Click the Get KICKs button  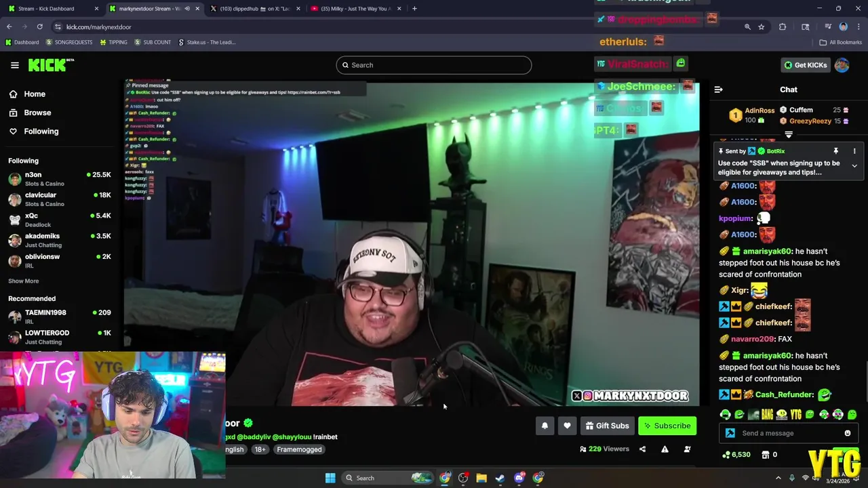pos(806,65)
